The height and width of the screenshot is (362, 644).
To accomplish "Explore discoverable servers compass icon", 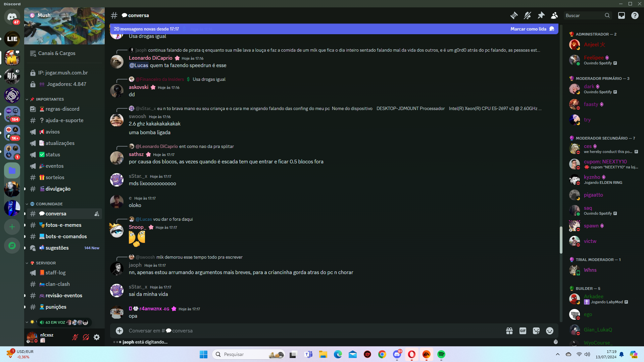I will (12, 246).
